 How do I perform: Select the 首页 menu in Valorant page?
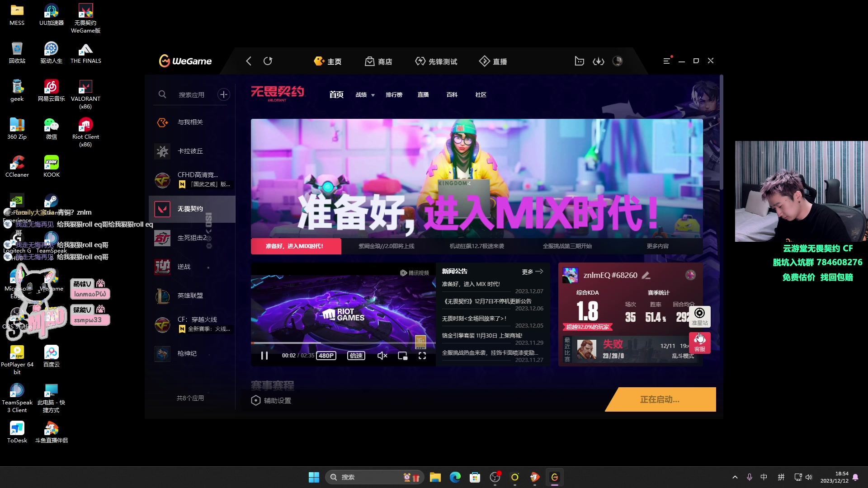click(x=336, y=94)
